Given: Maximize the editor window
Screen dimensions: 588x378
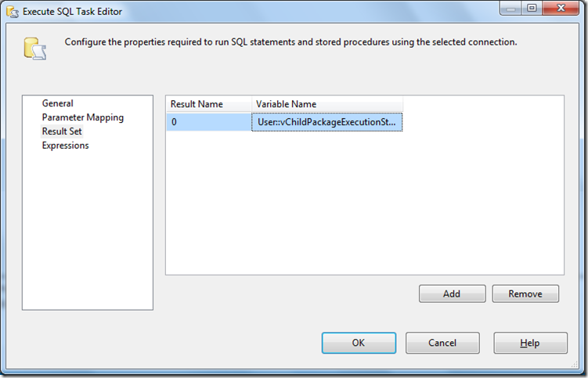Looking at the screenshot, I should [531, 9].
